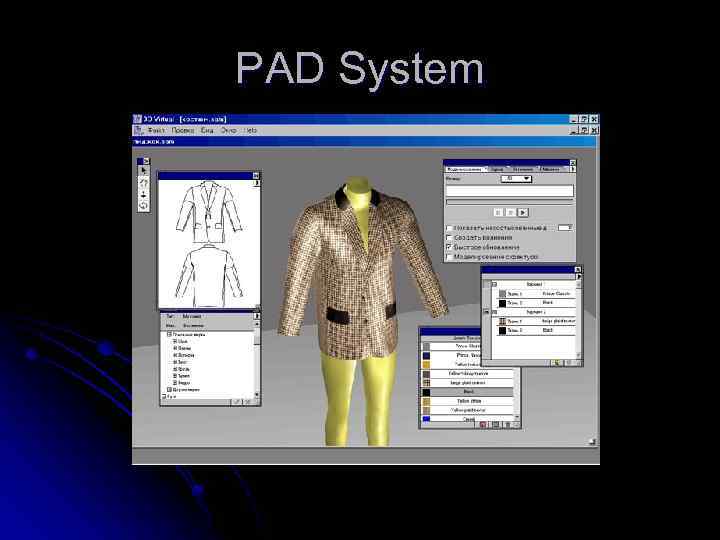
Task: Click the current-variant arrow marker beside Variant 2
Action: point(486,312)
